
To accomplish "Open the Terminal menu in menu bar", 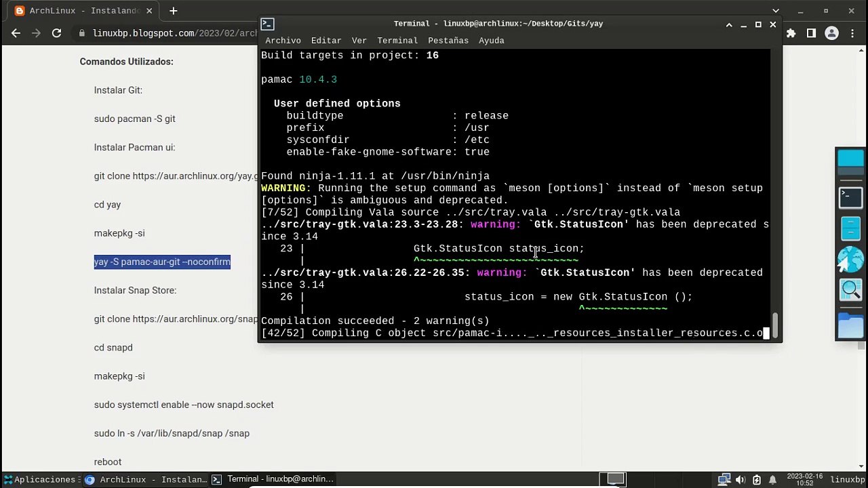I will (x=397, y=41).
